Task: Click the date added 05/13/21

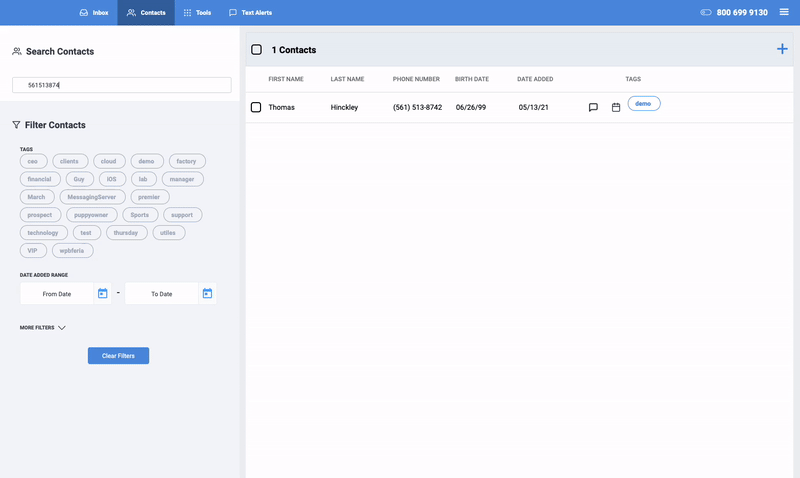Action: coord(534,107)
